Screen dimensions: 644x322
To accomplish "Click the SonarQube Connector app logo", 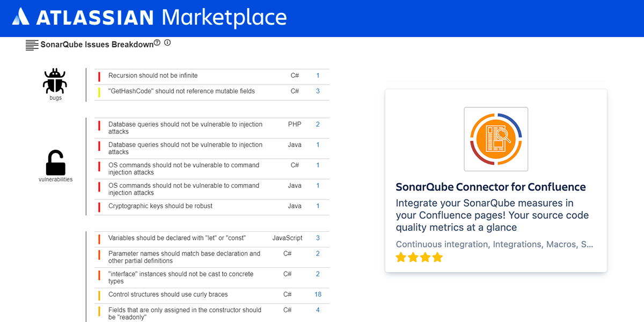I will click(x=495, y=139).
